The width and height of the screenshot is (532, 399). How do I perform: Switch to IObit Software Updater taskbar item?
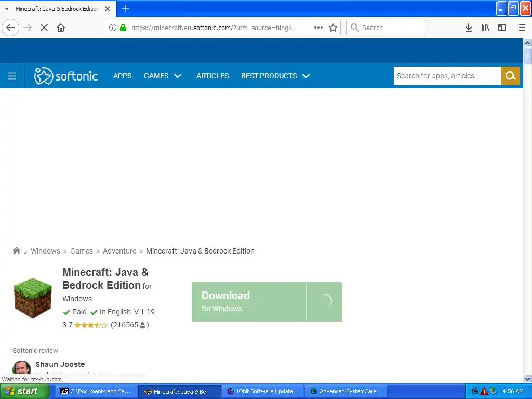click(x=262, y=391)
